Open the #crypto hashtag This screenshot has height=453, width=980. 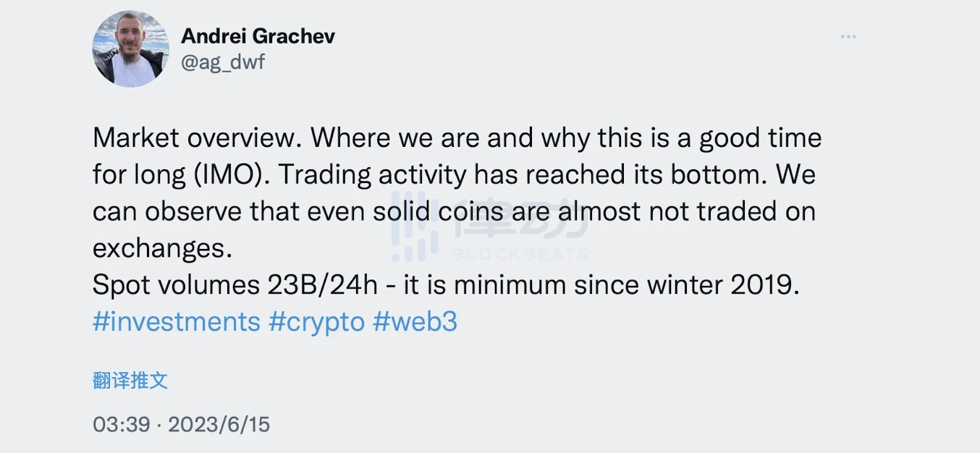319,321
